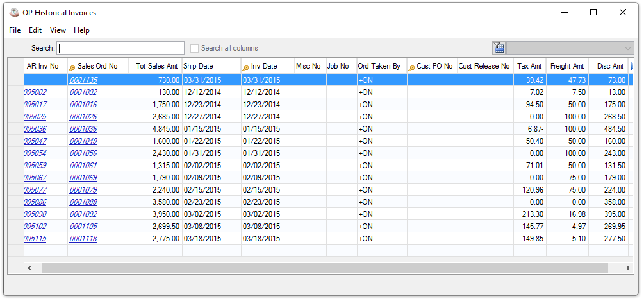Viewport: 644px width, 301px height.
Task: Expand the filter dropdown at top right
Action: pyautogui.click(x=627, y=48)
